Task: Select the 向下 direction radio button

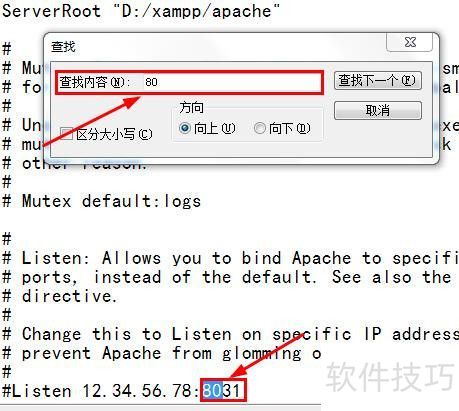Action: coord(259,128)
